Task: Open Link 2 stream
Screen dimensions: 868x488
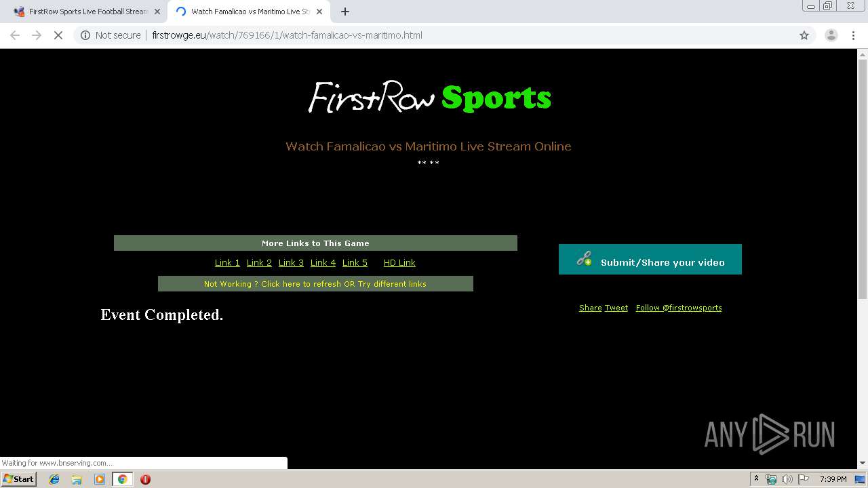Action: click(259, 263)
